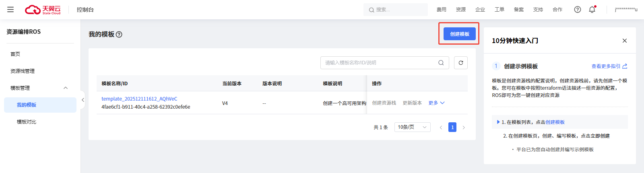Close the 10分钟快速入门 panel
644x173 pixels.
pos(625,41)
